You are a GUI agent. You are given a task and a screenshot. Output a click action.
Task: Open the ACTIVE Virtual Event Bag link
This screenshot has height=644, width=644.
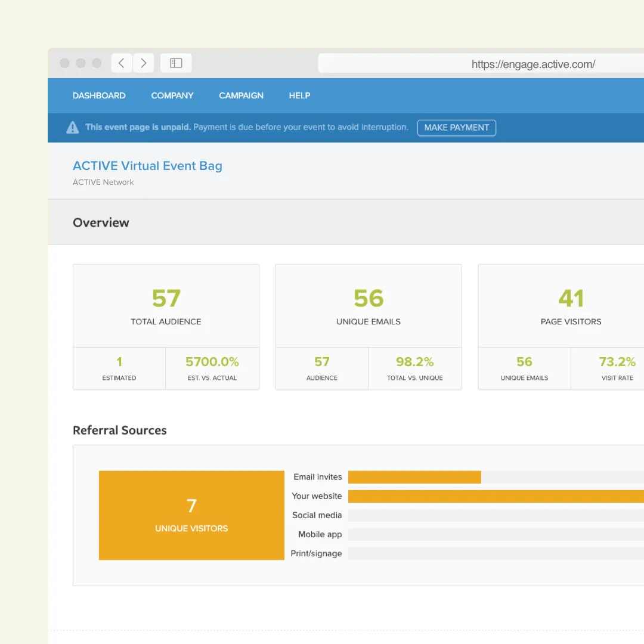tap(147, 166)
